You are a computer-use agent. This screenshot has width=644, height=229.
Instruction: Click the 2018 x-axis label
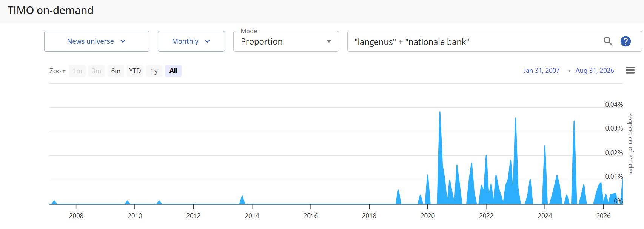[369, 216]
